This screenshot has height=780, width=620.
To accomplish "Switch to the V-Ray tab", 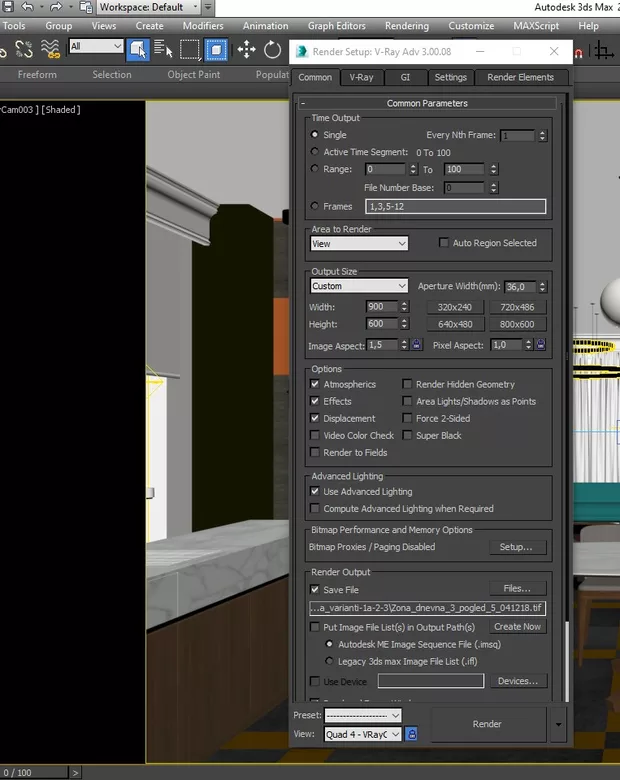I will pyautogui.click(x=361, y=77).
